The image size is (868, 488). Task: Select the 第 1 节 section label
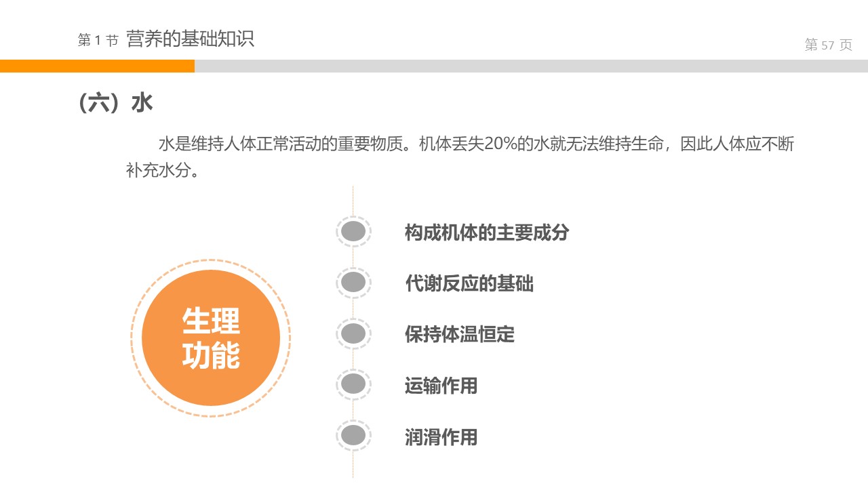click(x=98, y=41)
